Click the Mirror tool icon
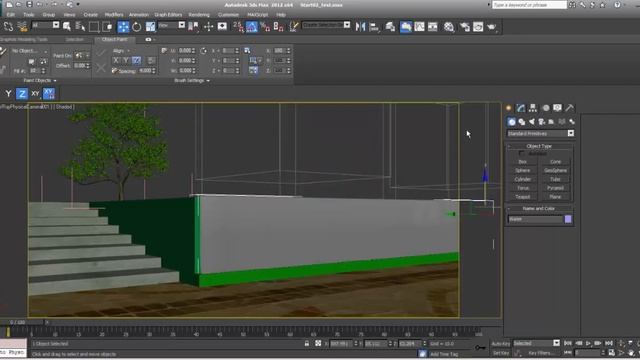640x360 pixels. [x=360, y=27]
